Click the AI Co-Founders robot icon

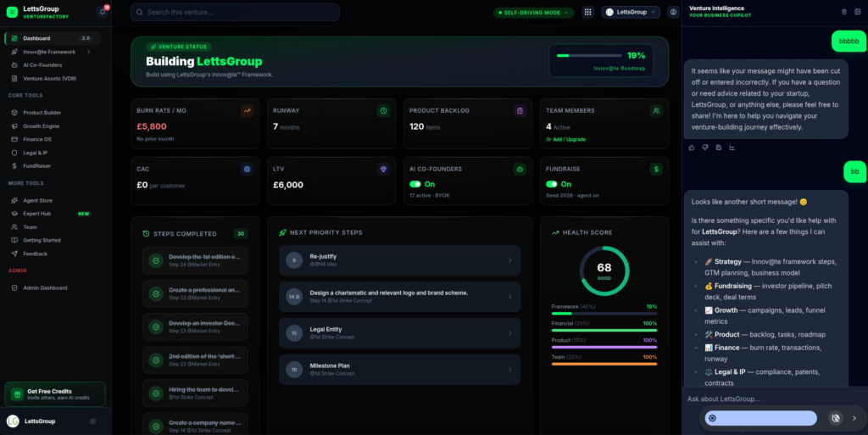tap(520, 170)
